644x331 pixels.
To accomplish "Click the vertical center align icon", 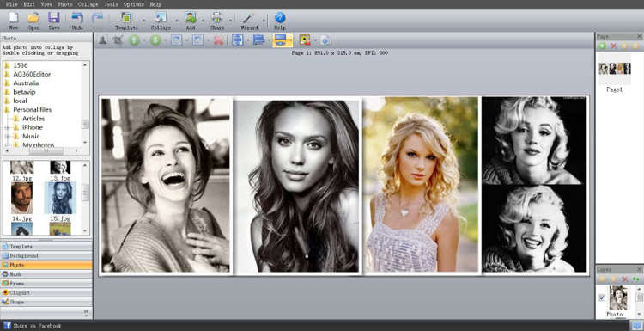I will tap(238, 40).
